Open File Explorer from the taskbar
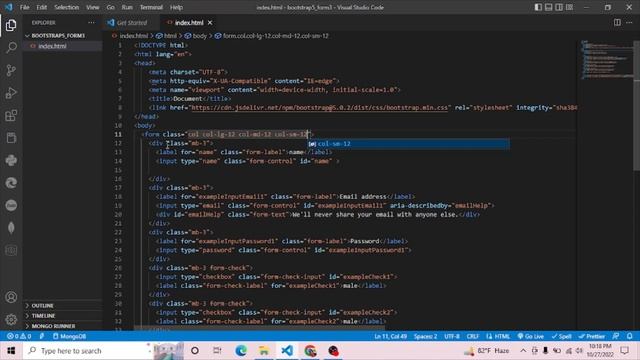Screen dimensions: 640x360 264,351
